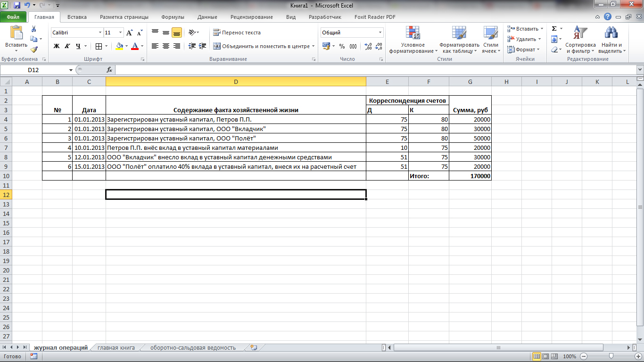644x362 pixels.
Task: Click the cell borders icon
Action: [x=99, y=46]
